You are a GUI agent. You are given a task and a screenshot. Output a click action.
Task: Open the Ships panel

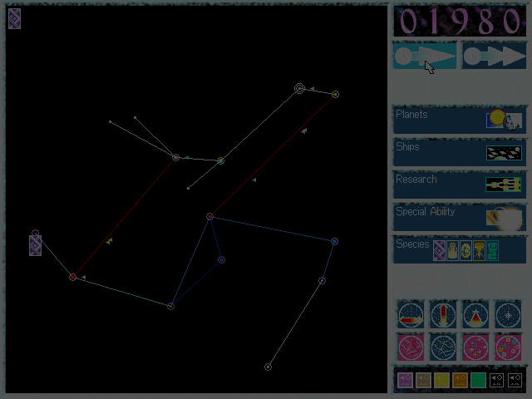click(460, 153)
